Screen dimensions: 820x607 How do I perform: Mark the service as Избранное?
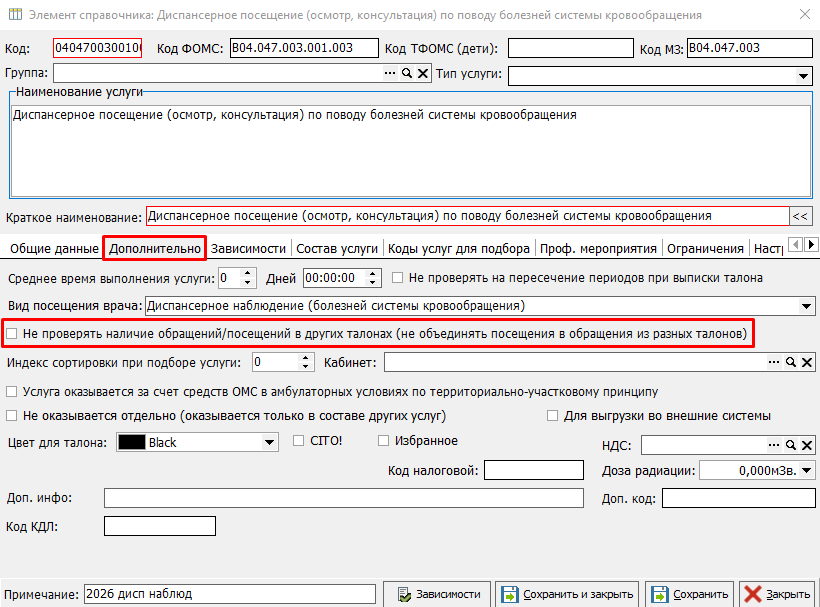[383, 441]
